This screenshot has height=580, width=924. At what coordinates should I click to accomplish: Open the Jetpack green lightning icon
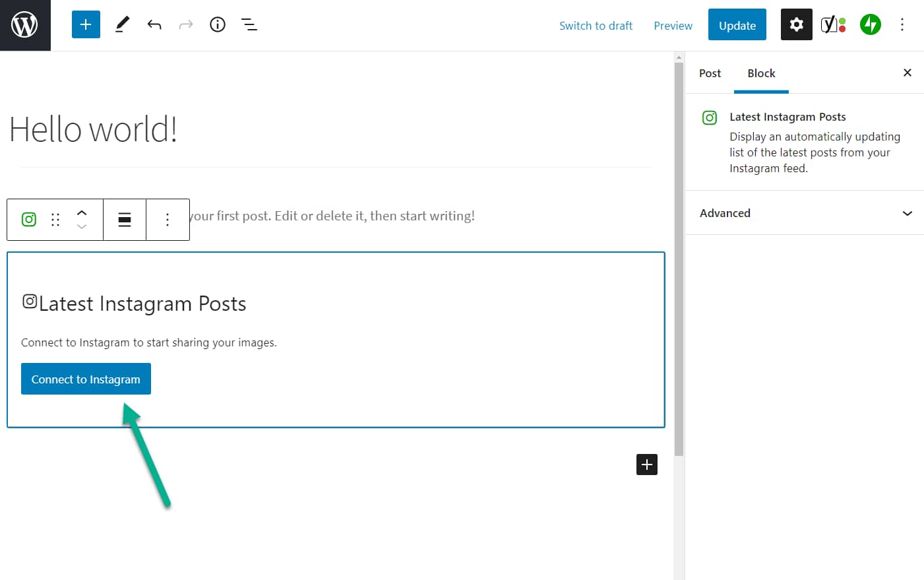click(x=871, y=25)
